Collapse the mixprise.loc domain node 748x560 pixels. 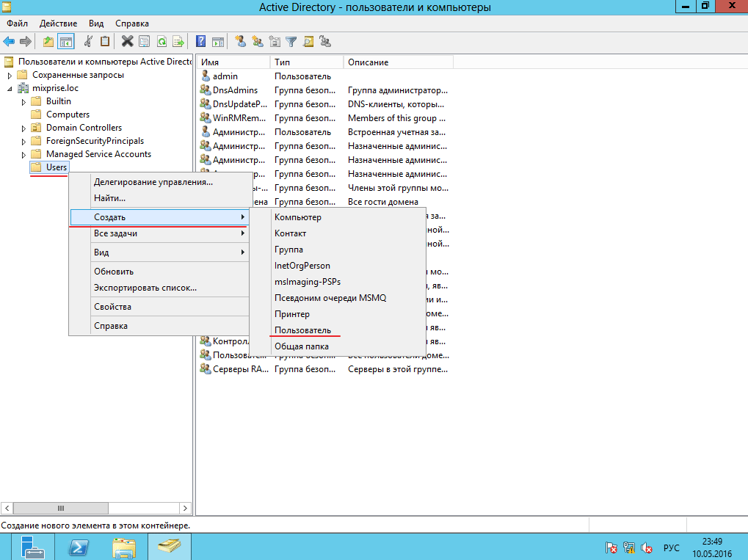click(10, 88)
